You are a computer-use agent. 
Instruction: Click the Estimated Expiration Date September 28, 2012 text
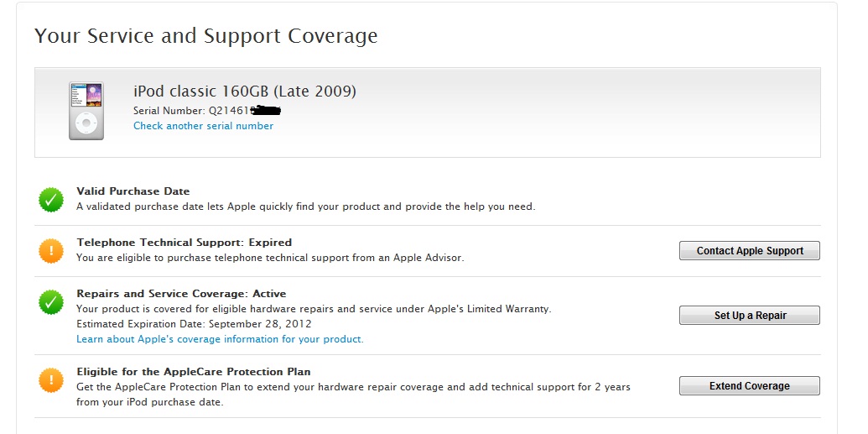pyautogui.click(x=194, y=324)
